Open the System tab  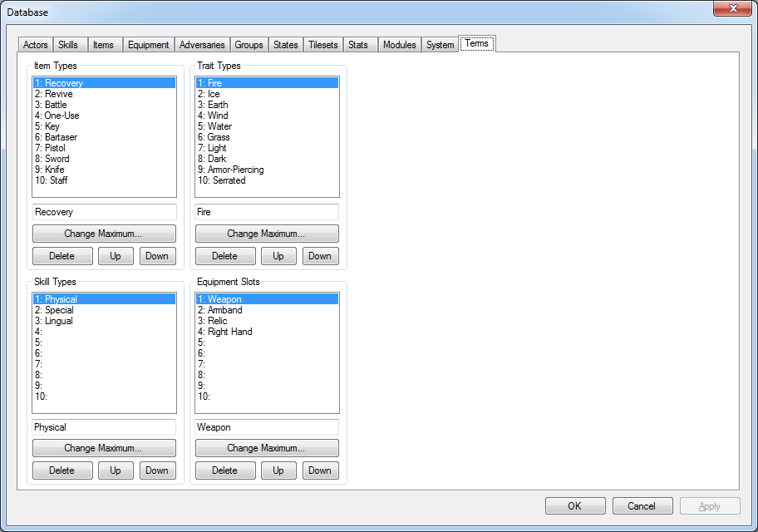440,45
